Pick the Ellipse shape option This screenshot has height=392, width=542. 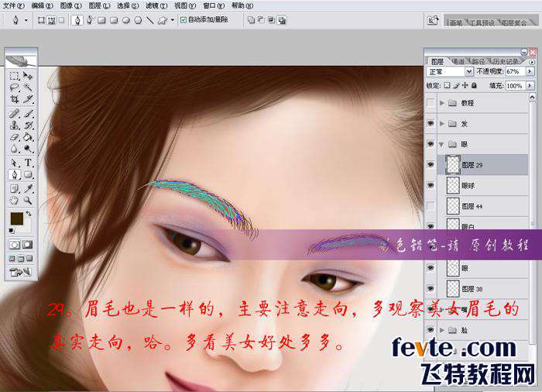tap(125, 20)
